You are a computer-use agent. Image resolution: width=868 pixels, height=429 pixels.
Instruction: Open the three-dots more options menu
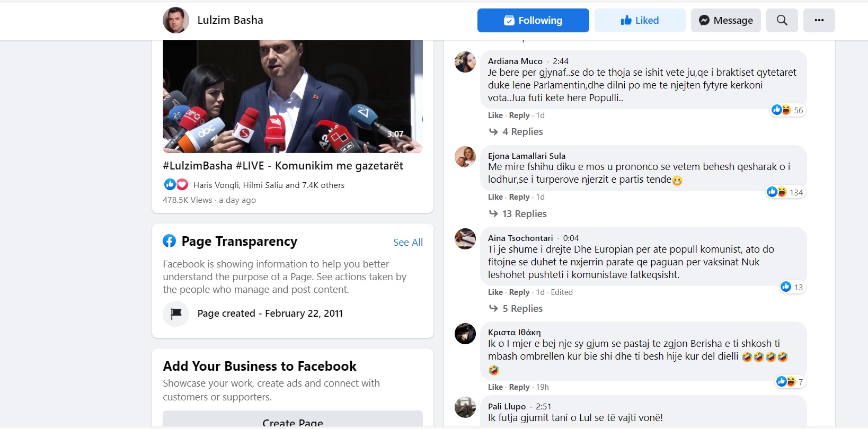[819, 21]
